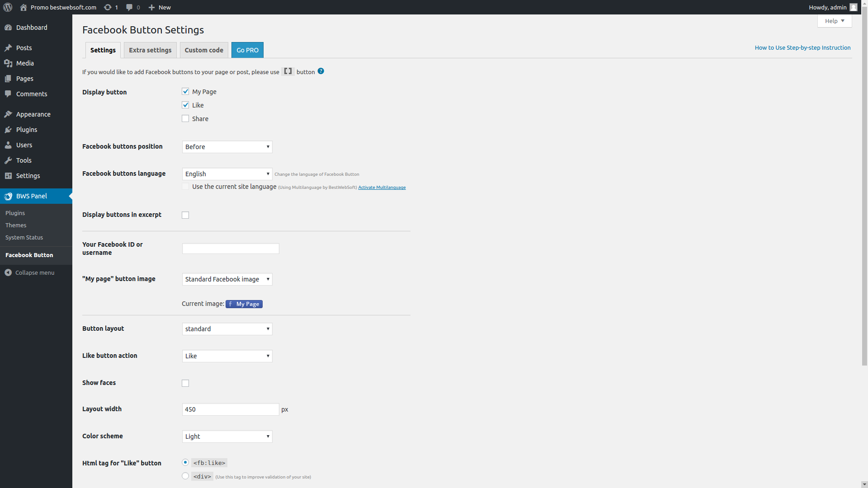Open the Dashboard menu item
Screen dimensions: 868x488
(x=36, y=28)
